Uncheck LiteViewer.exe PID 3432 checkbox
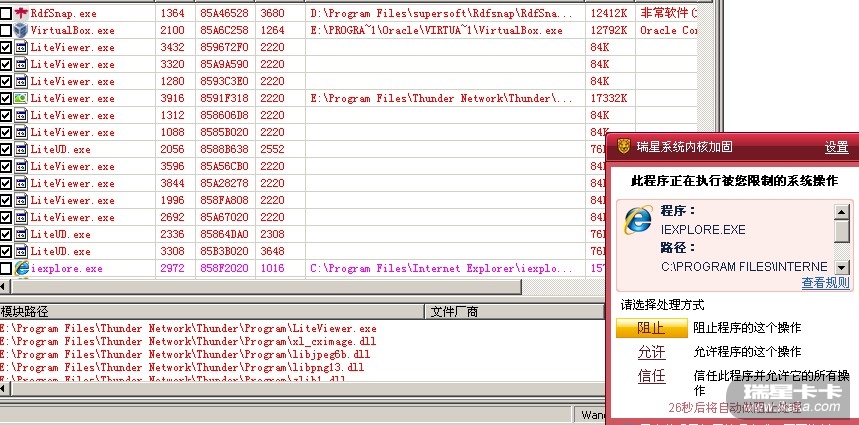Screen dimensions: 859x425 click(6, 47)
